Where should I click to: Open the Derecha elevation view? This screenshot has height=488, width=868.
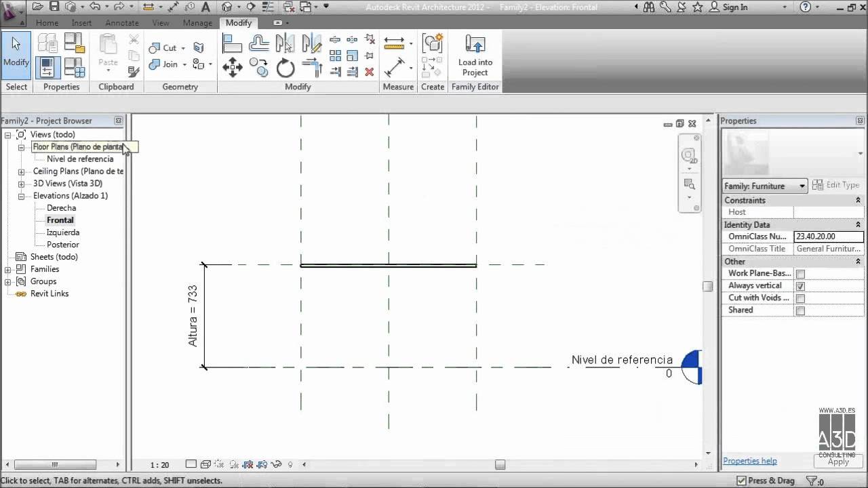61,208
